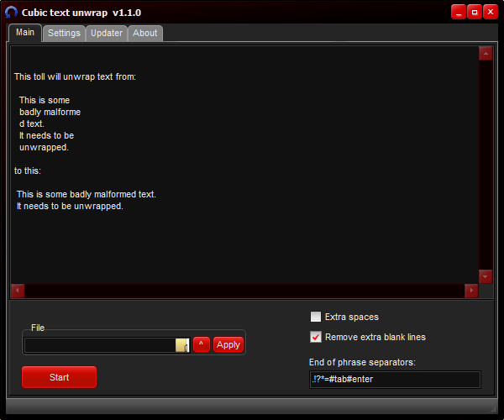Enable the Extra spaces checkbox
Image resolution: width=504 pixels, height=420 pixels.
click(x=316, y=317)
